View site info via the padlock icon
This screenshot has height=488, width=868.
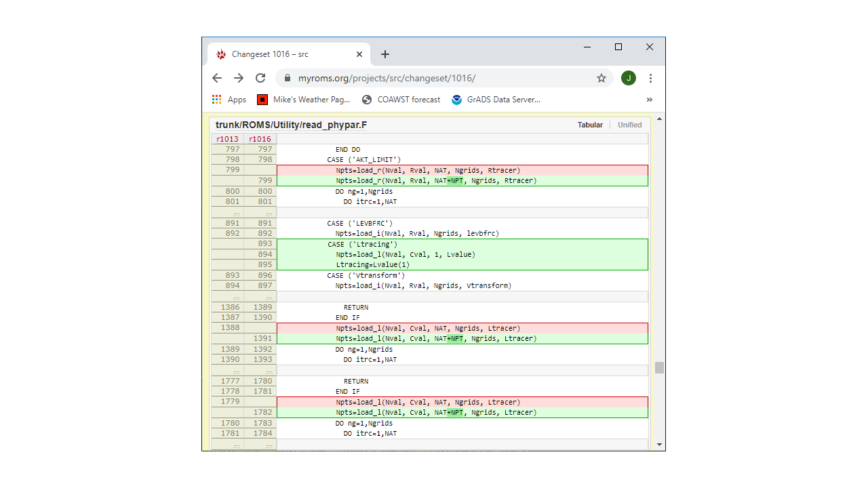288,78
